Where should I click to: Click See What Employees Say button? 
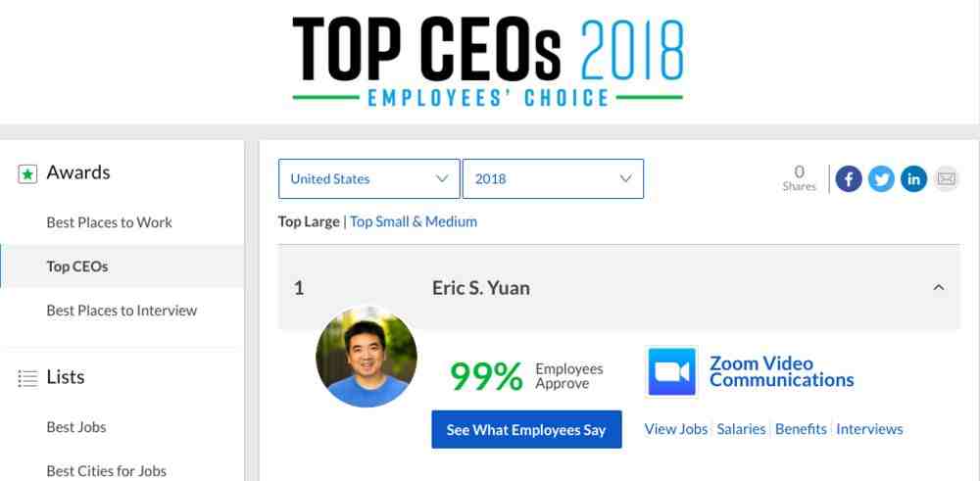point(526,429)
